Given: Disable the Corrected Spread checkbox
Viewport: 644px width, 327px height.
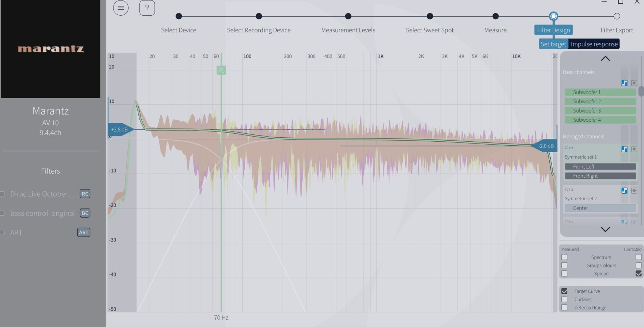Looking at the screenshot, I should click(639, 274).
